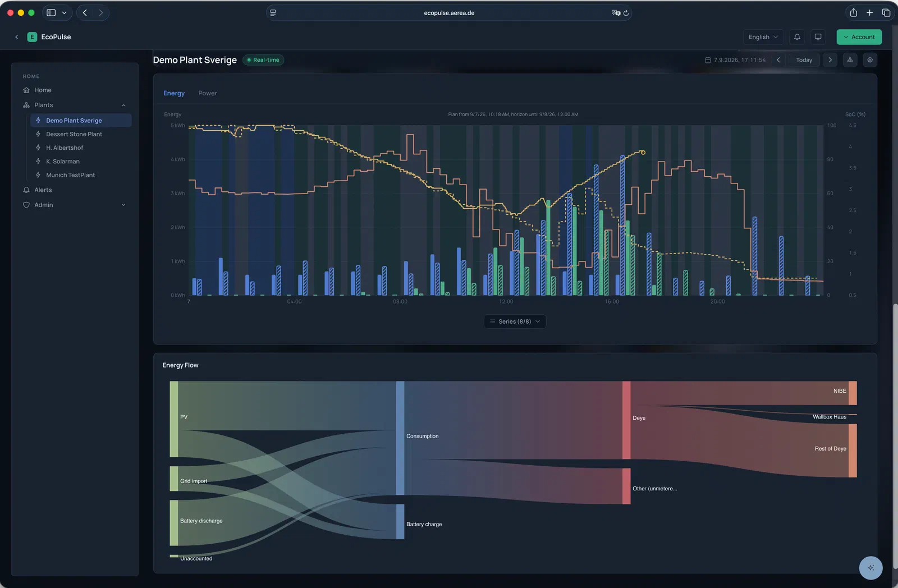Go to next day with right chevron

tap(830, 60)
